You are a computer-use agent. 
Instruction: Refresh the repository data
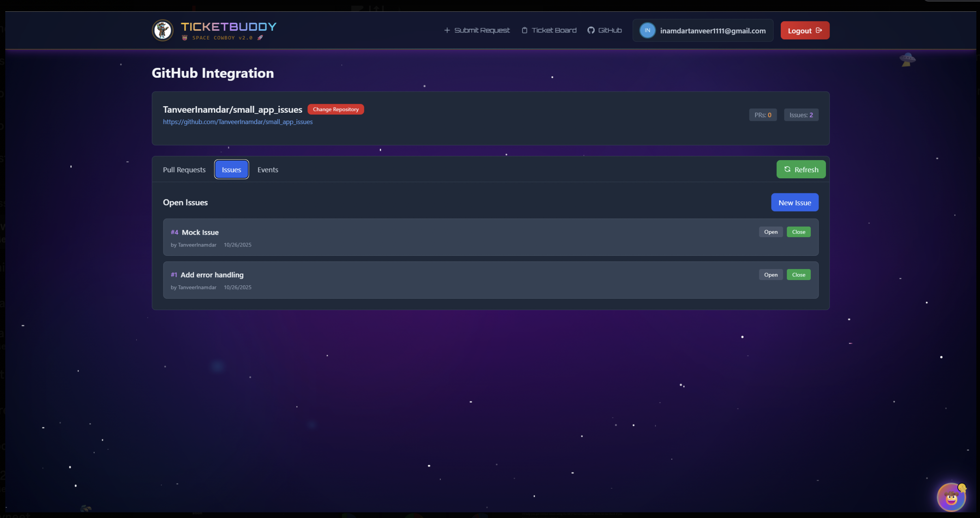pyautogui.click(x=801, y=169)
